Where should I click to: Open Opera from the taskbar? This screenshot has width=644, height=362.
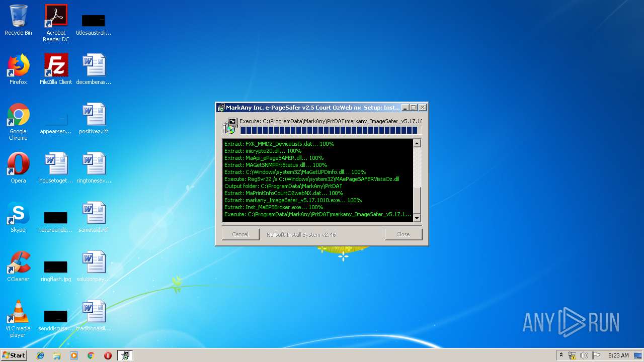point(108,355)
